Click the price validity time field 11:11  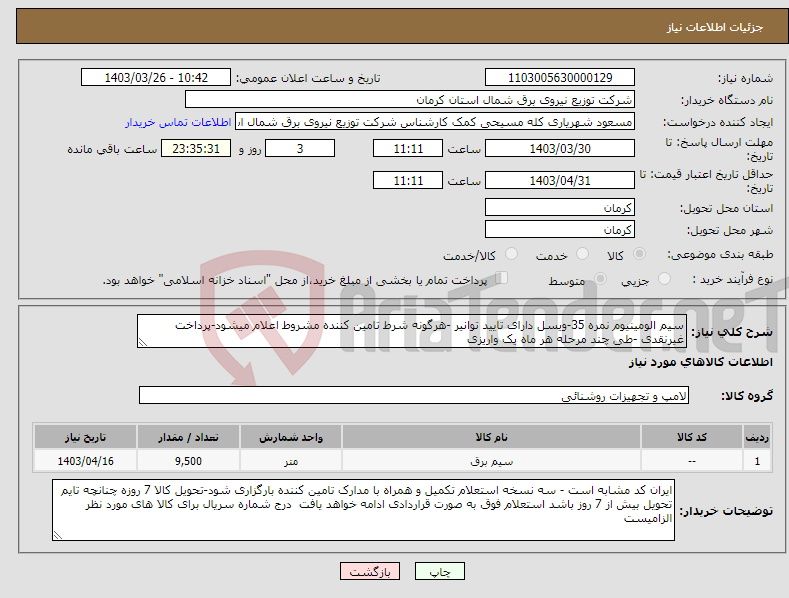pyautogui.click(x=408, y=180)
